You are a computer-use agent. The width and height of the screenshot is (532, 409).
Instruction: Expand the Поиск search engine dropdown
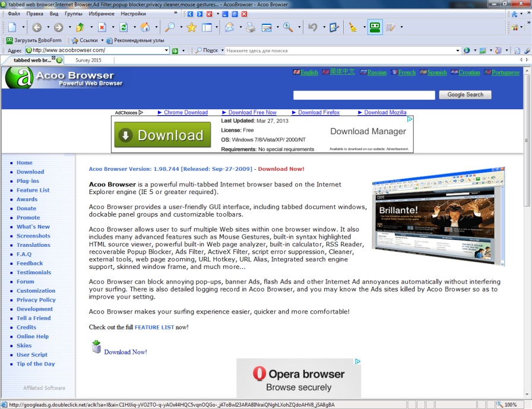[223, 50]
